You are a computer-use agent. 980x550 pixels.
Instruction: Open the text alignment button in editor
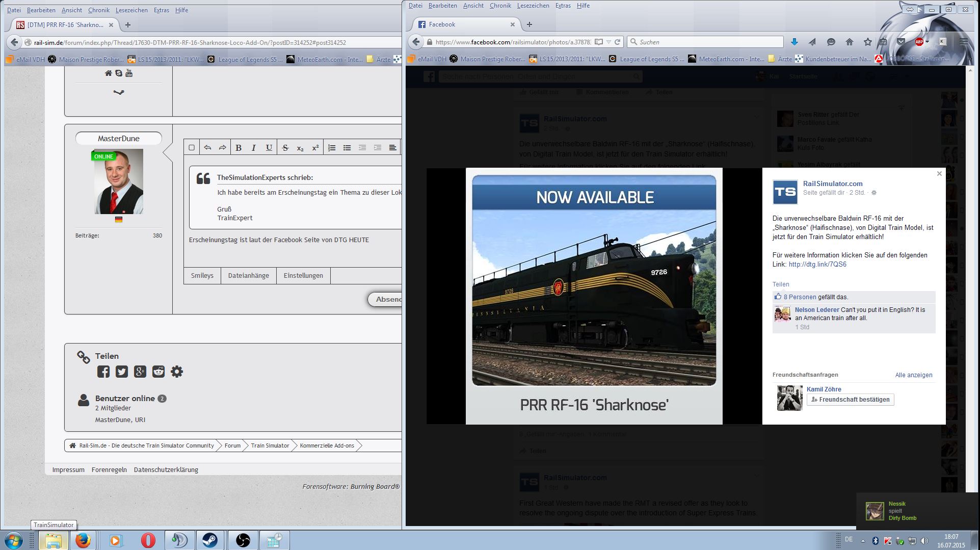pos(392,148)
